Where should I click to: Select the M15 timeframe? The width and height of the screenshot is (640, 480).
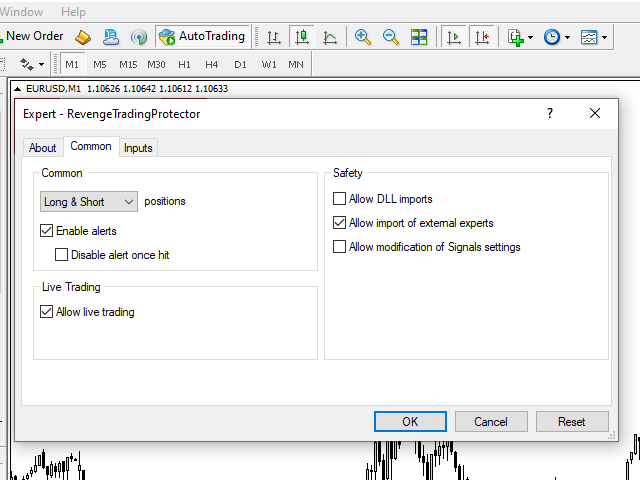tap(128, 64)
